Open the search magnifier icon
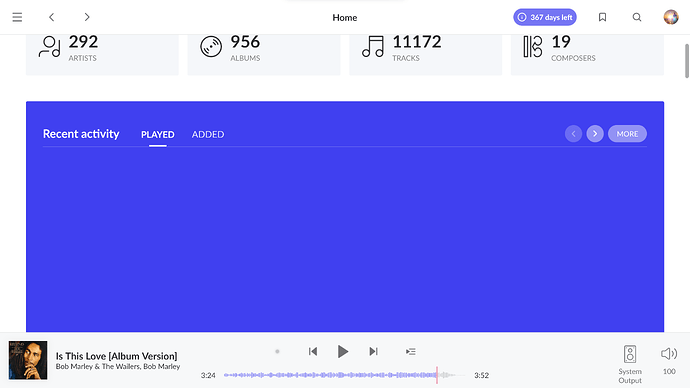Image resolution: width=690 pixels, height=388 pixels. (637, 17)
